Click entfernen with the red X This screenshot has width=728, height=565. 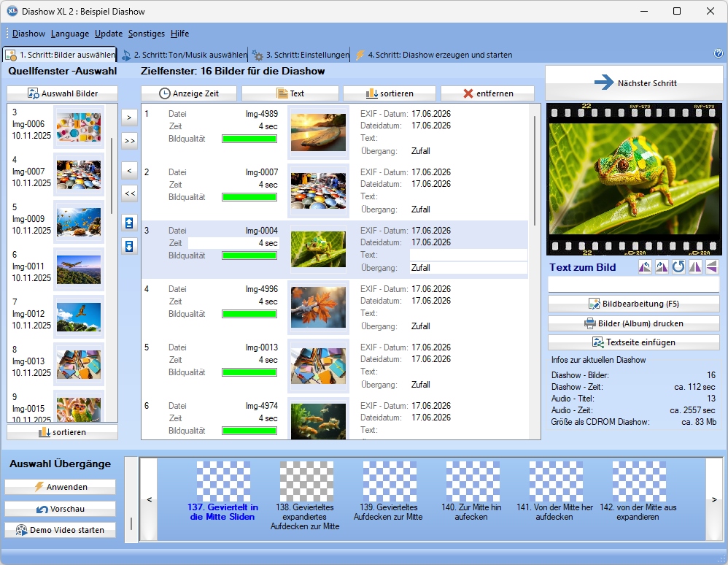(x=487, y=93)
